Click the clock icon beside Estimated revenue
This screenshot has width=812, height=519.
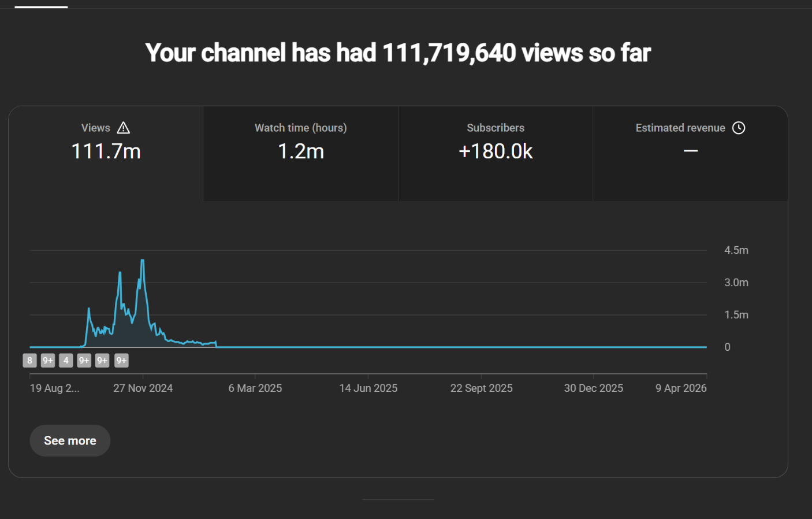(739, 128)
